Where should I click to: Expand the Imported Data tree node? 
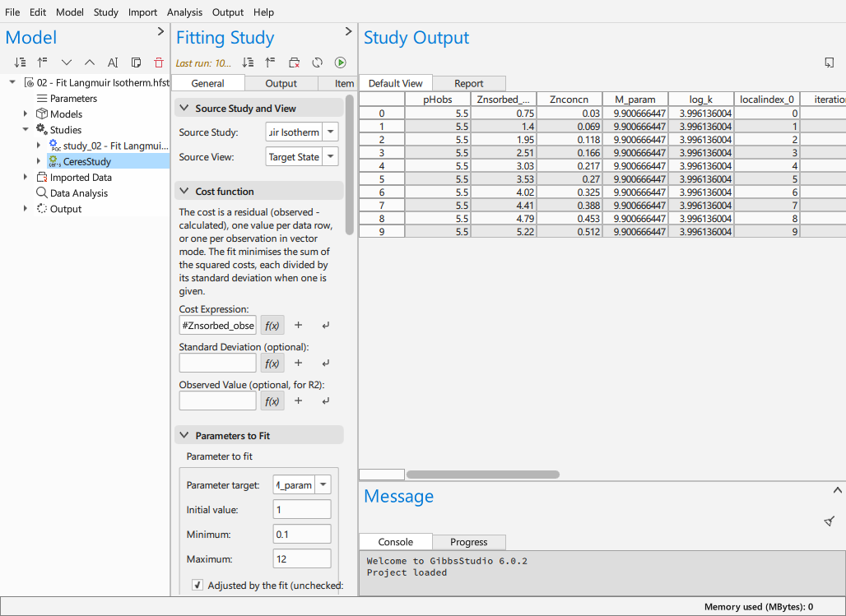(26, 177)
